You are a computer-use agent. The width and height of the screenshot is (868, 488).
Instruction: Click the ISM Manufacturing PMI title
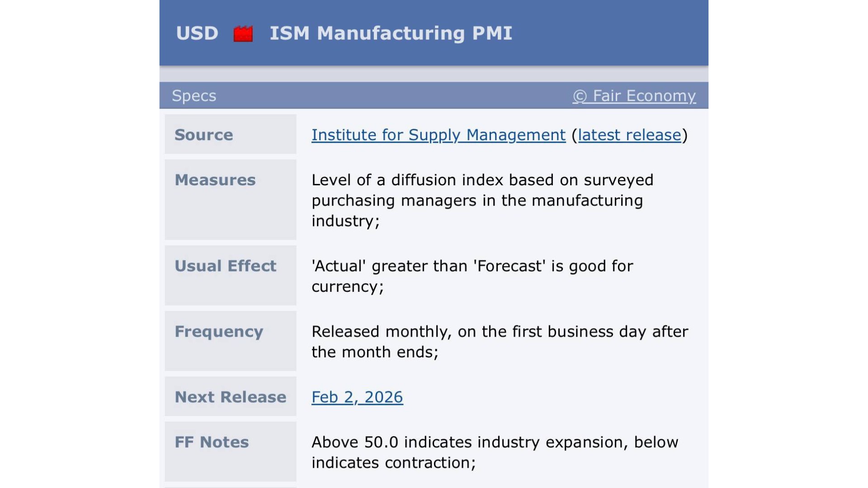coord(391,33)
